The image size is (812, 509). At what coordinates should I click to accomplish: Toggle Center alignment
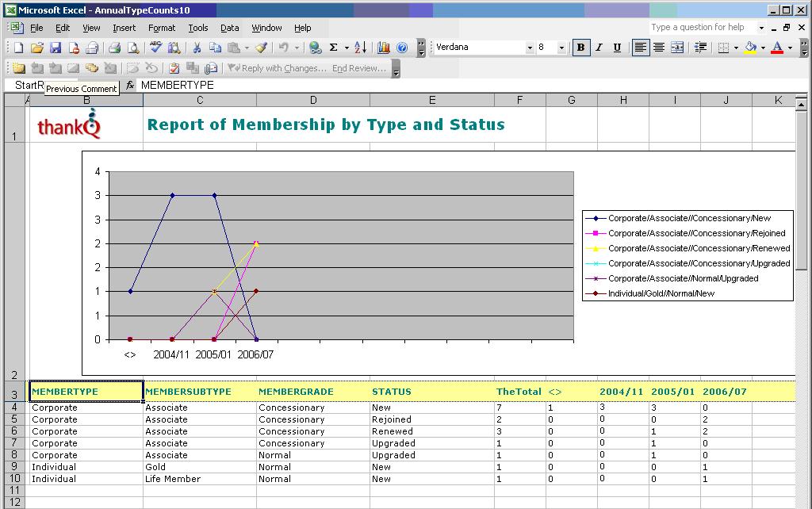tap(659, 48)
